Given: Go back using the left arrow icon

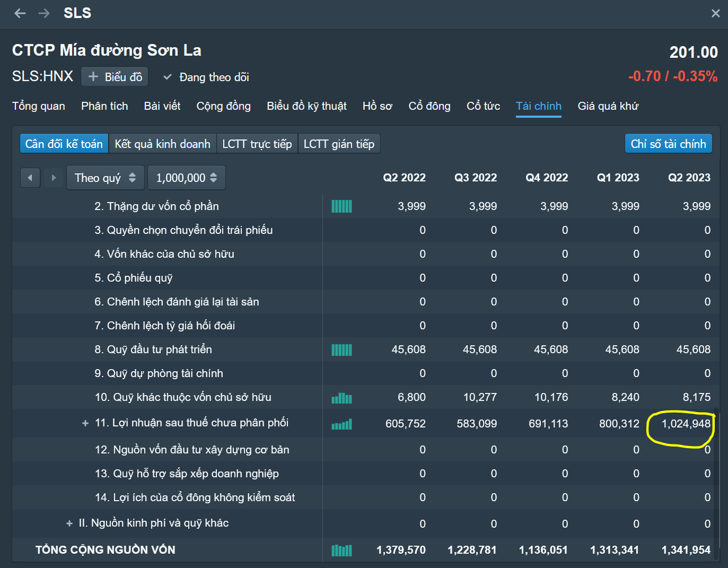Looking at the screenshot, I should click(20, 13).
